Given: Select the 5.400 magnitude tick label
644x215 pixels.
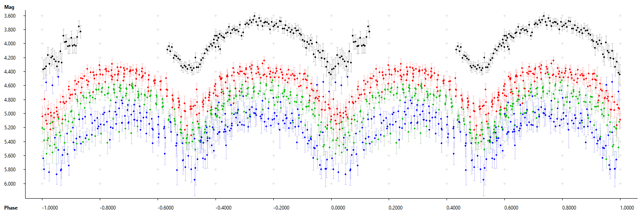Looking at the screenshot, I should coord(10,142).
